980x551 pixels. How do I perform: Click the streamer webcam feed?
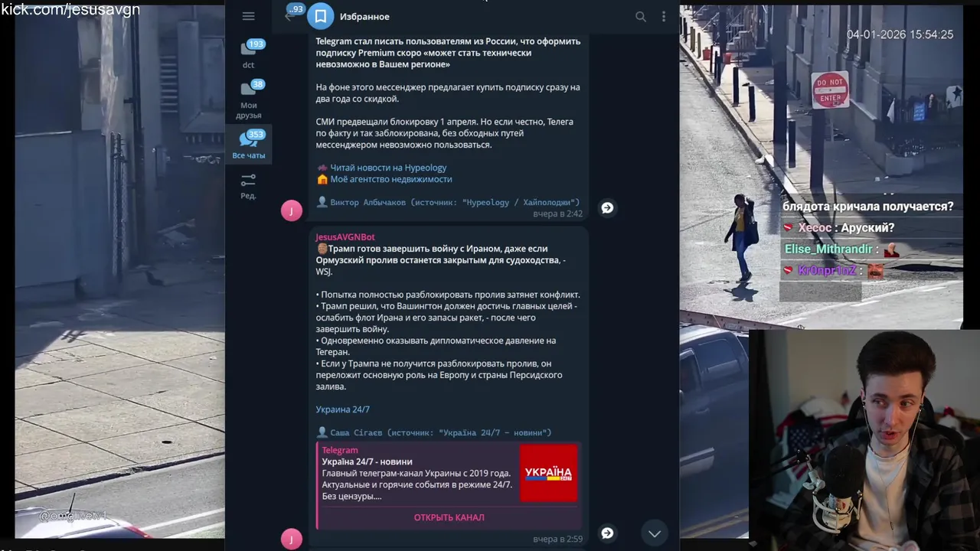point(864,440)
